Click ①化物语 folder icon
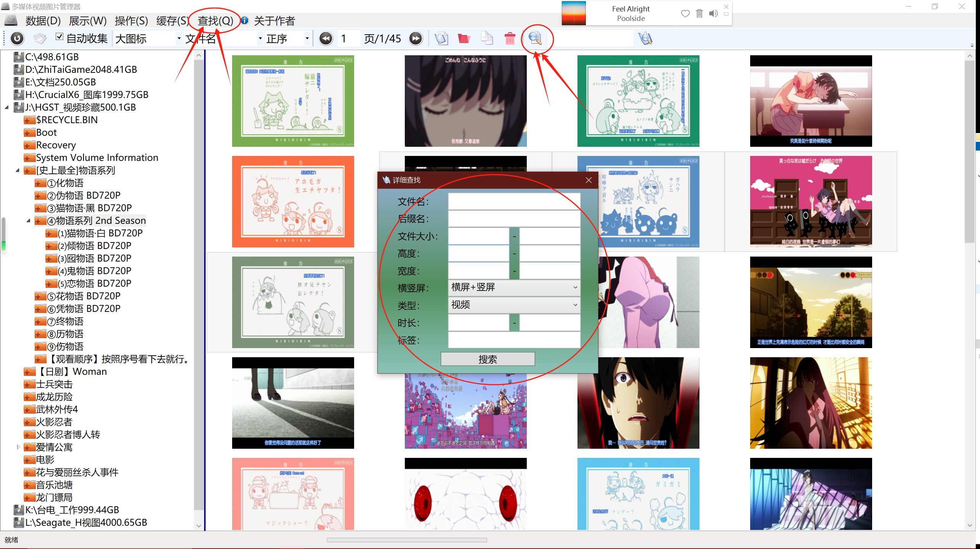The image size is (980, 549). (40, 183)
